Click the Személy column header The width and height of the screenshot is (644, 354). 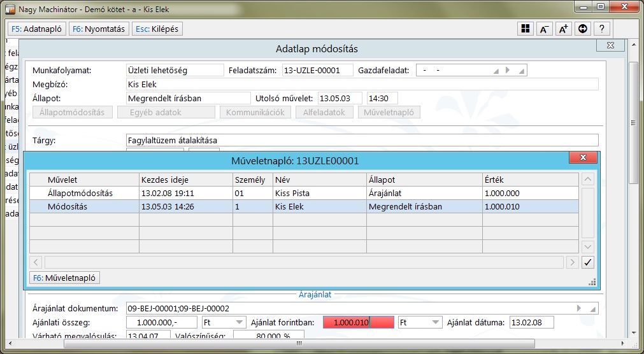coord(253,180)
